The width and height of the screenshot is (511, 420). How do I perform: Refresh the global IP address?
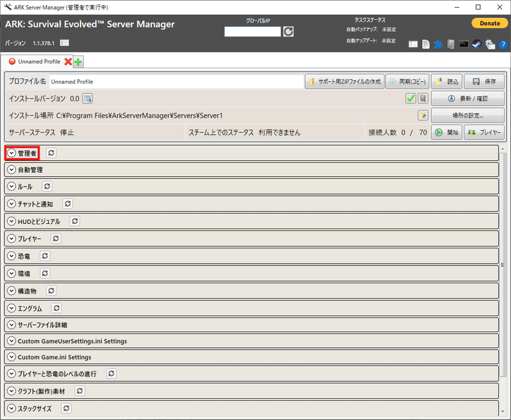click(x=288, y=31)
